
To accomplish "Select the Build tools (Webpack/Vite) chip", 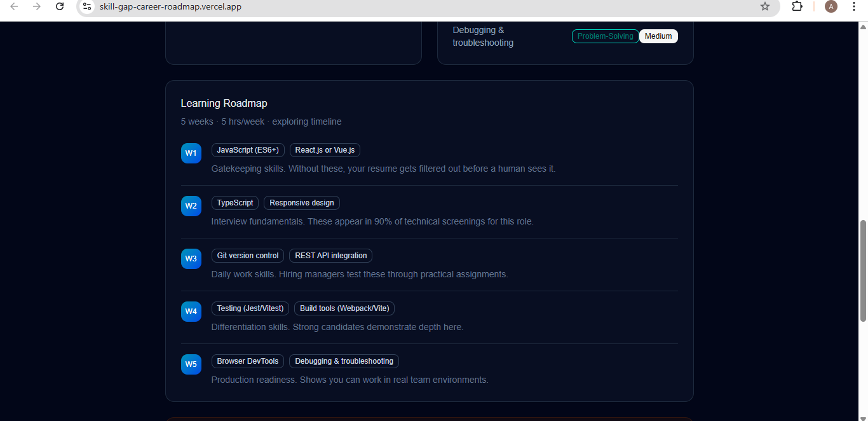I will (344, 308).
